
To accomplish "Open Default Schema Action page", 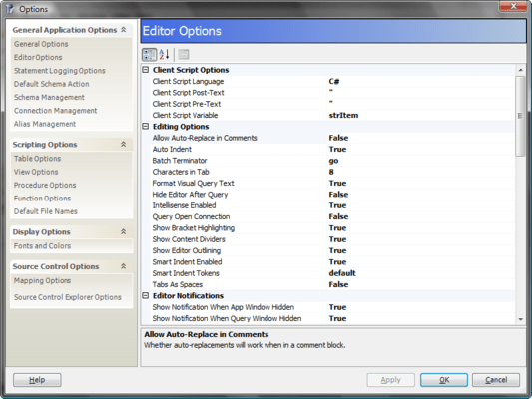I will click(52, 84).
